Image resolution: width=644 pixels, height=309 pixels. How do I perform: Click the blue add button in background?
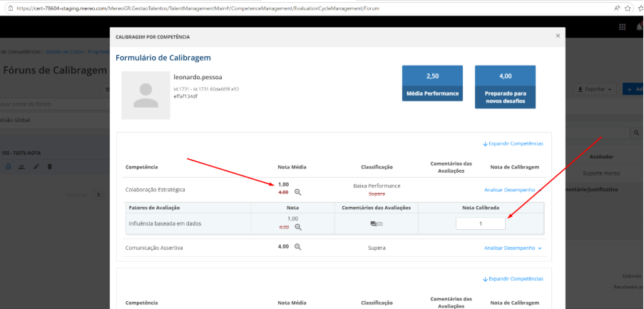(633, 89)
